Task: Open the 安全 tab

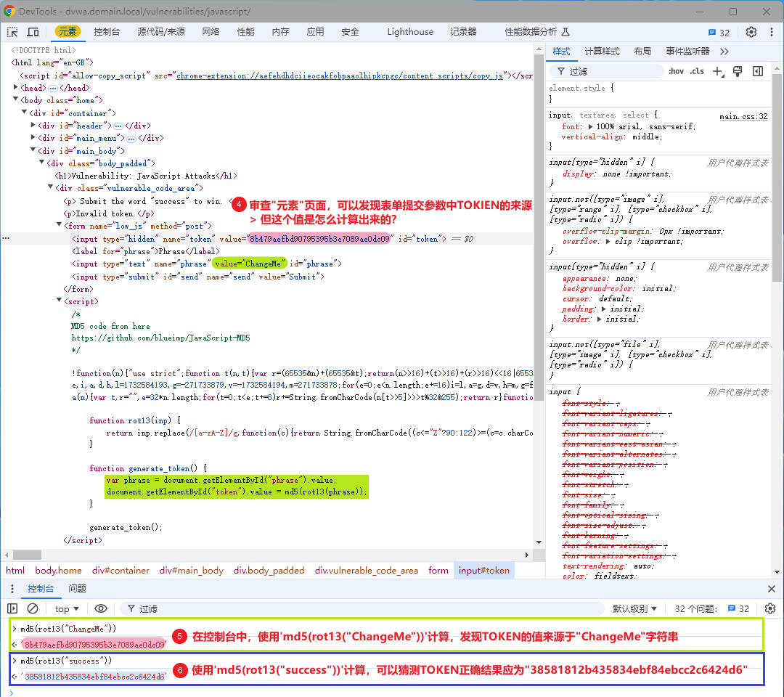Action: pyautogui.click(x=350, y=32)
